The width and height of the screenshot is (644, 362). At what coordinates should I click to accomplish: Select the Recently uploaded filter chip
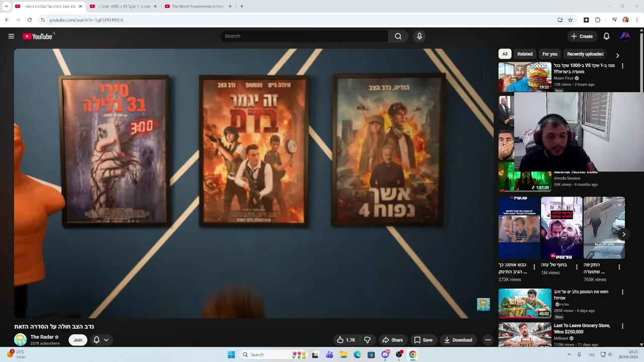585,54
